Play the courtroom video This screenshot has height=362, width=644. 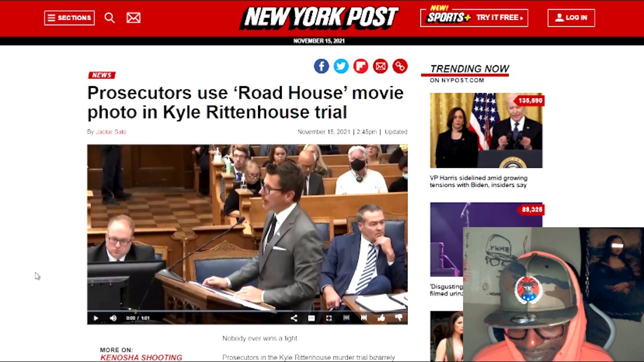96,318
